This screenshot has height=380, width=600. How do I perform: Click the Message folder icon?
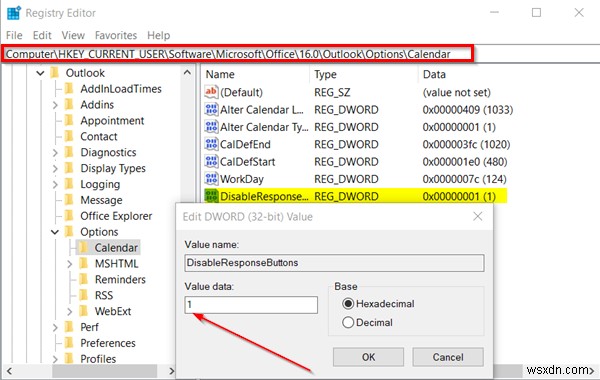[69, 200]
